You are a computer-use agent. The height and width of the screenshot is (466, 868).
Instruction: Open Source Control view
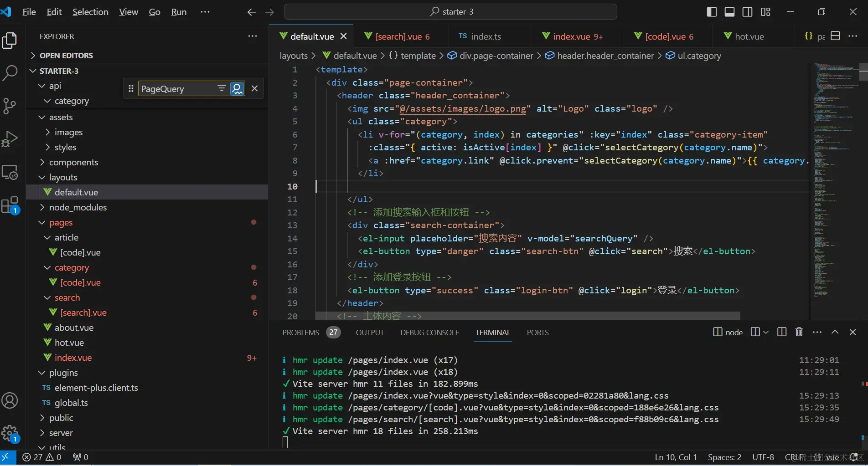pos(10,106)
